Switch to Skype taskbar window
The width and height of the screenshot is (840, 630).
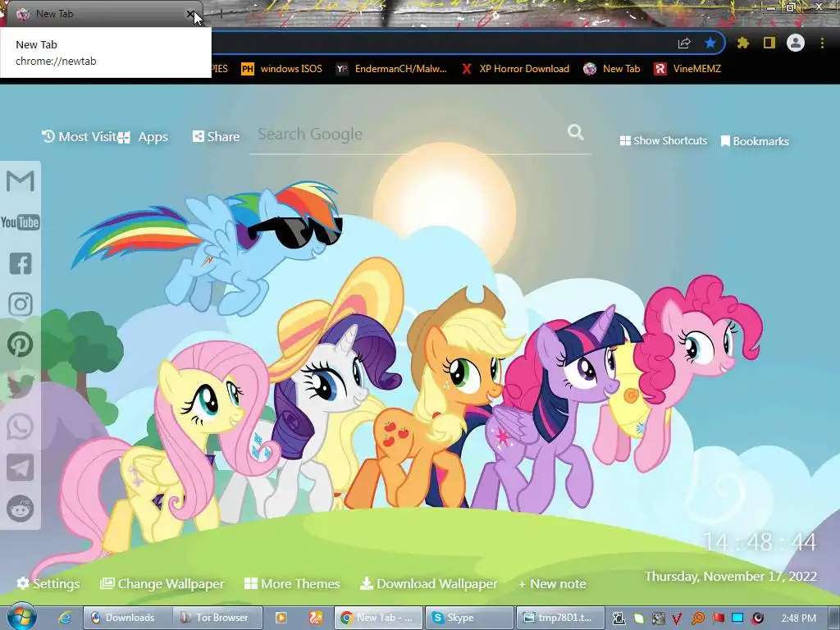tap(469, 618)
